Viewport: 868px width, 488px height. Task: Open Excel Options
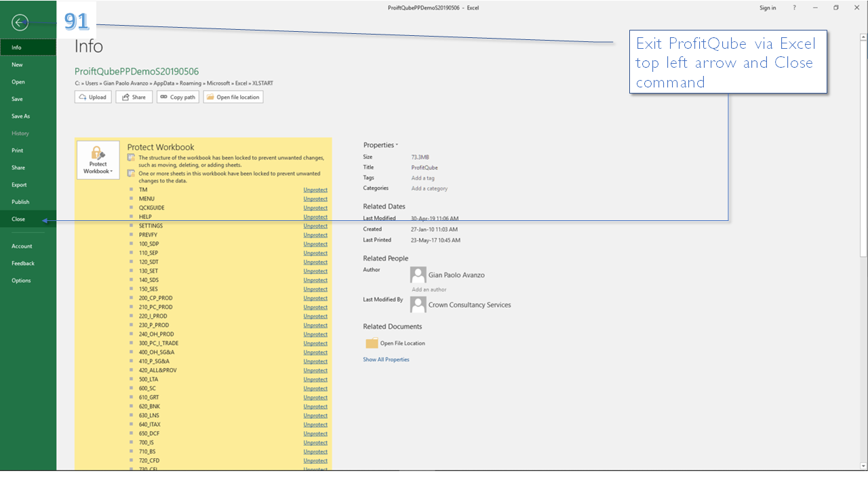coord(28,281)
